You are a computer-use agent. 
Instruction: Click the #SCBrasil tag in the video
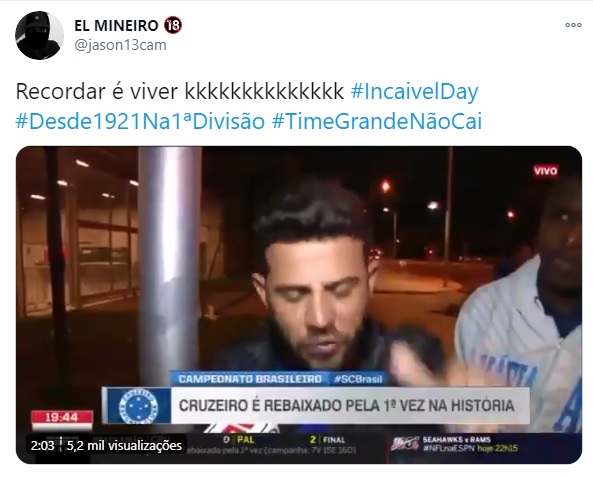(358, 379)
